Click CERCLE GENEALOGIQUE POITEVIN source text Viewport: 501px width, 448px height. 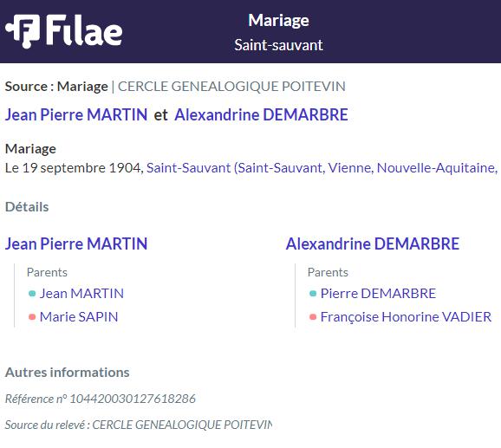coord(231,87)
